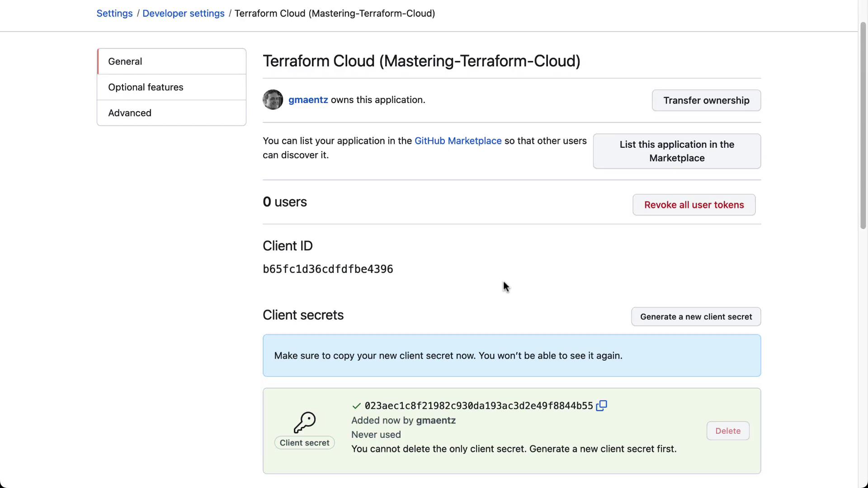The image size is (868, 488).
Task: Copy the client secret using copy icon
Action: tap(601, 406)
